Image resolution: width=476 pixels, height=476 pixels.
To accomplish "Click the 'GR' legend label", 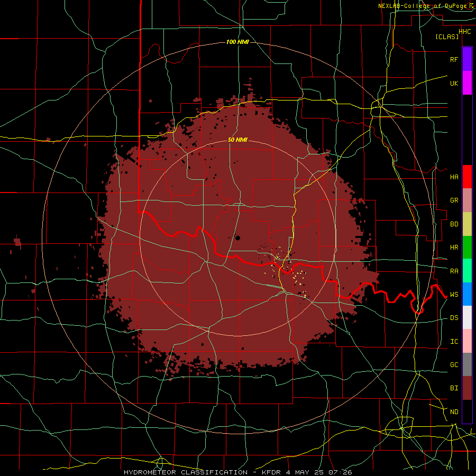I will coord(454,200).
